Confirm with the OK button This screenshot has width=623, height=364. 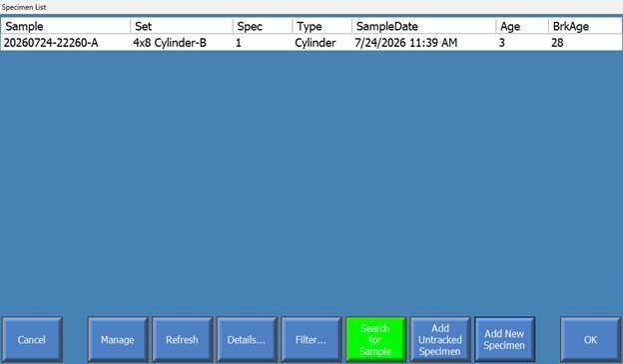(x=590, y=339)
